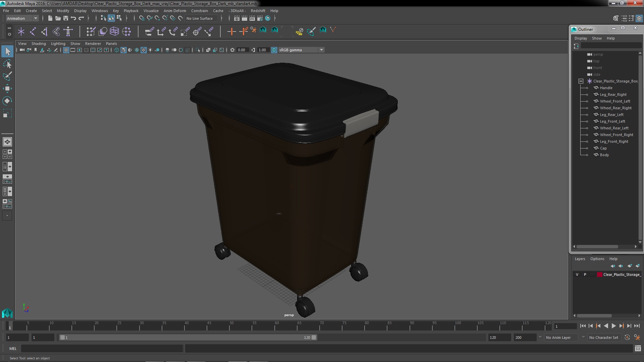Click the red layer color swatch
644x362 pixels.
tap(599, 275)
